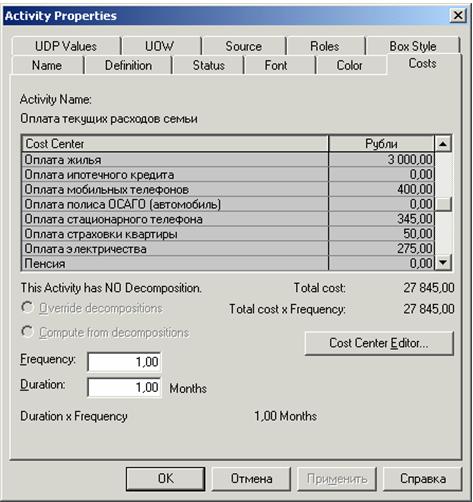Switch to the Name tab
The height and width of the screenshot is (502, 473).
pos(47,65)
